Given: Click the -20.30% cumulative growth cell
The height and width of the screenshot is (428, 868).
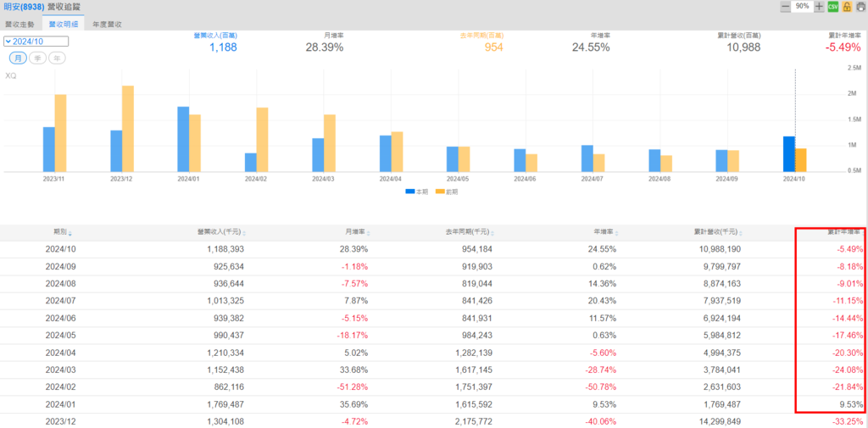Looking at the screenshot, I should point(849,353).
